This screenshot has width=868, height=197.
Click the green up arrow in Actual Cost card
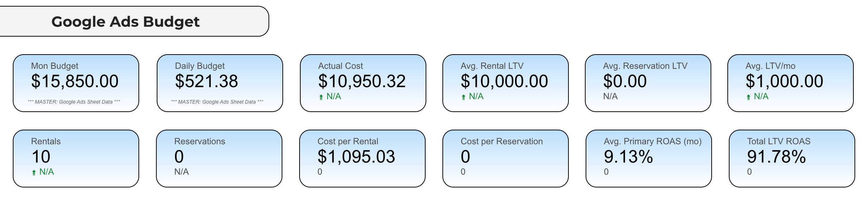(321, 97)
